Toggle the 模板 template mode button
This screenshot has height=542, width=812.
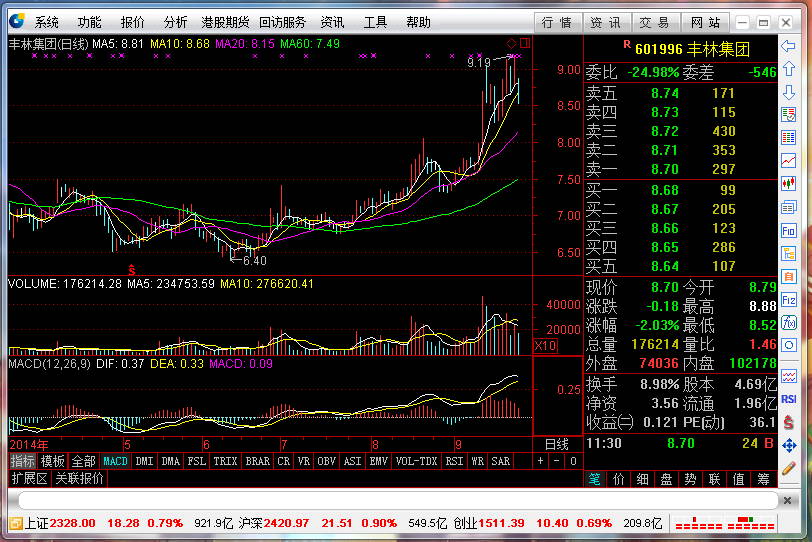click(x=52, y=462)
